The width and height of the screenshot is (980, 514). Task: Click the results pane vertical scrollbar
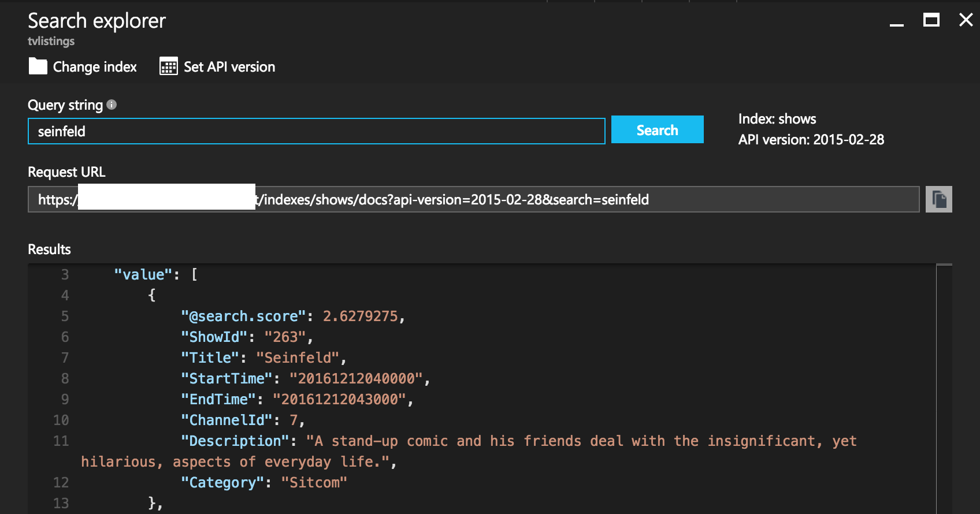click(x=944, y=389)
